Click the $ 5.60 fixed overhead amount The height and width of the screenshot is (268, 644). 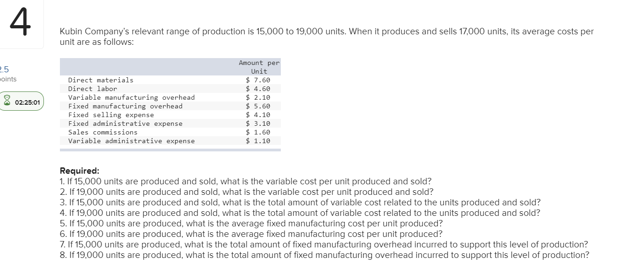258,106
